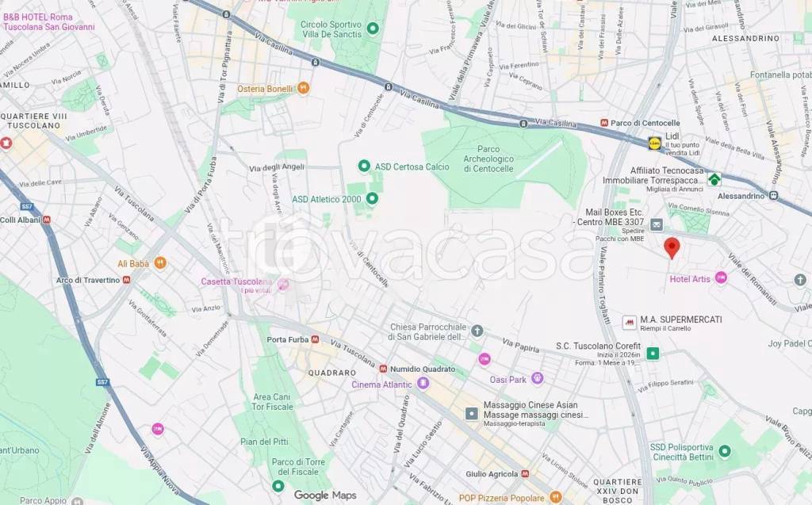Click ASD Certosa Calcio green marker

[x=364, y=166]
